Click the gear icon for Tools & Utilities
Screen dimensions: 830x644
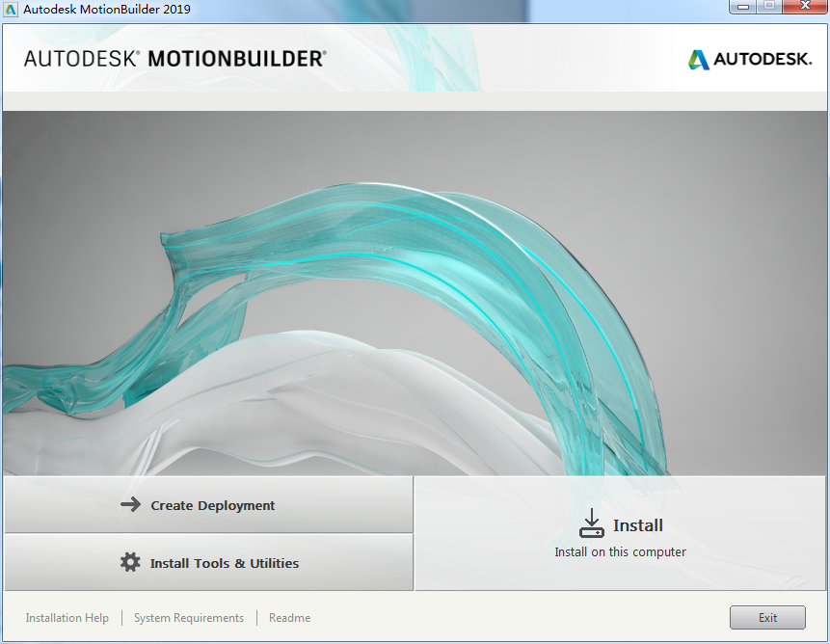[130, 562]
